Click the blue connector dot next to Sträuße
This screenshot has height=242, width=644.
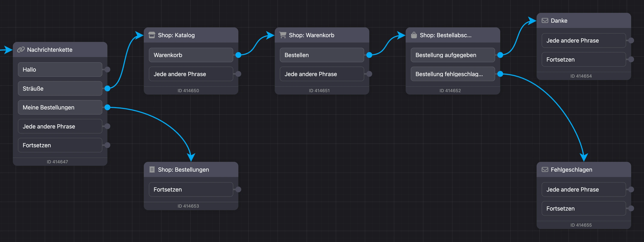(107, 89)
